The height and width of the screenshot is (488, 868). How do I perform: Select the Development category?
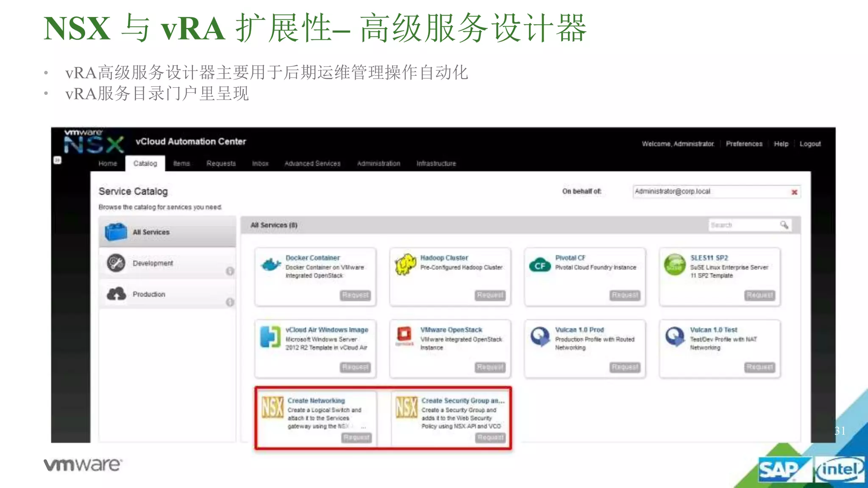(x=167, y=263)
